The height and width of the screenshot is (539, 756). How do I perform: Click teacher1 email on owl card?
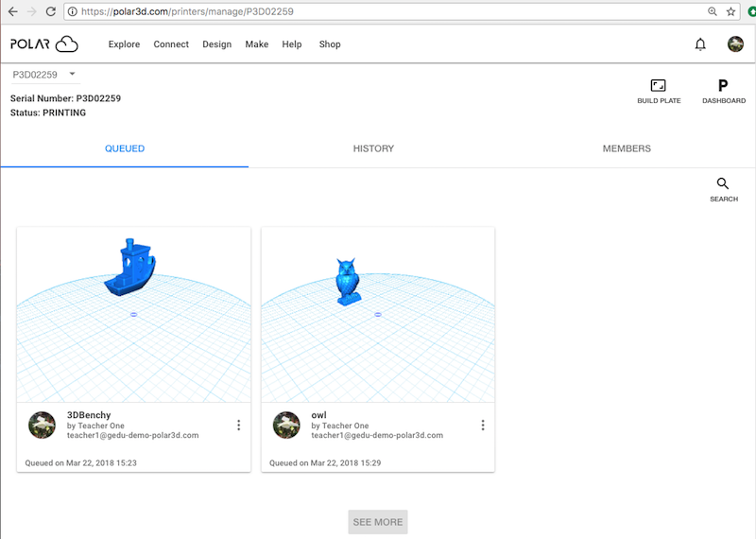click(377, 435)
